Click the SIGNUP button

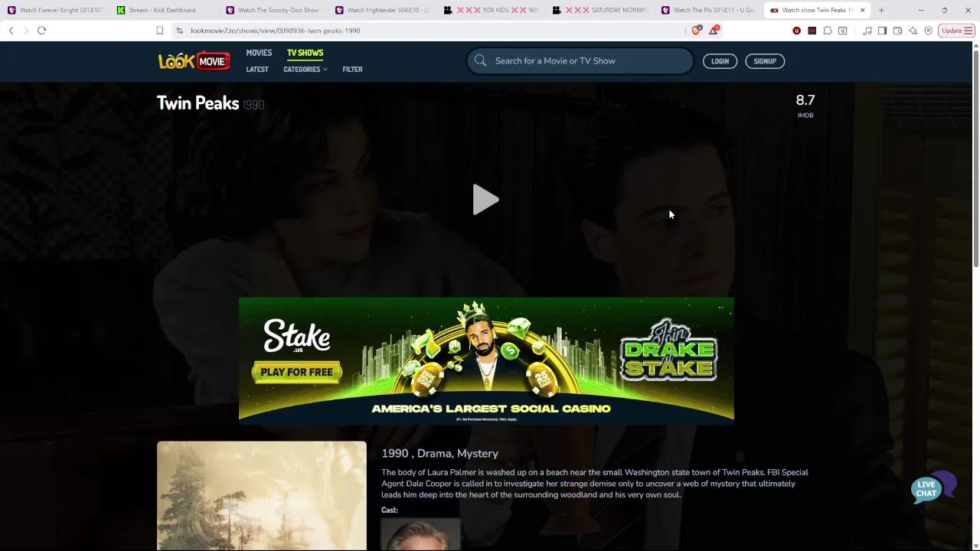point(765,61)
